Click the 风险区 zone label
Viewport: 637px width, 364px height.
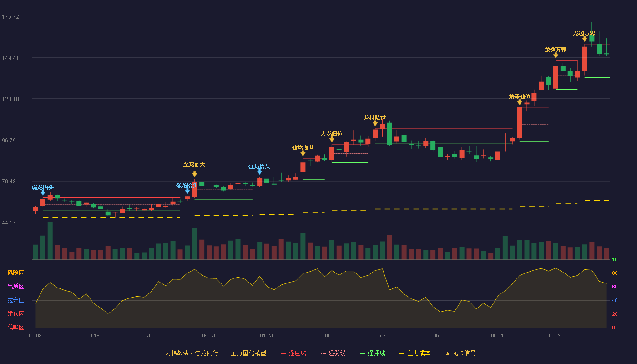(15, 273)
